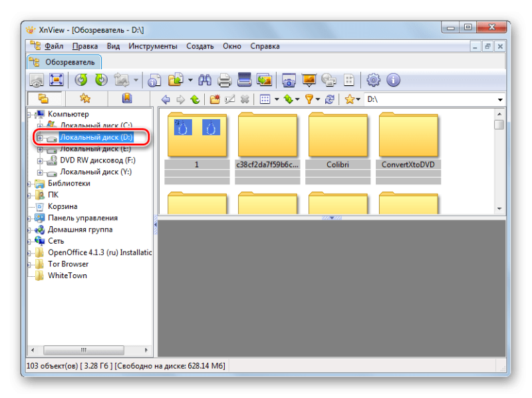Expand Локальный диск (E:) tree node
The width and height of the screenshot is (532, 398).
coord(40,150)
